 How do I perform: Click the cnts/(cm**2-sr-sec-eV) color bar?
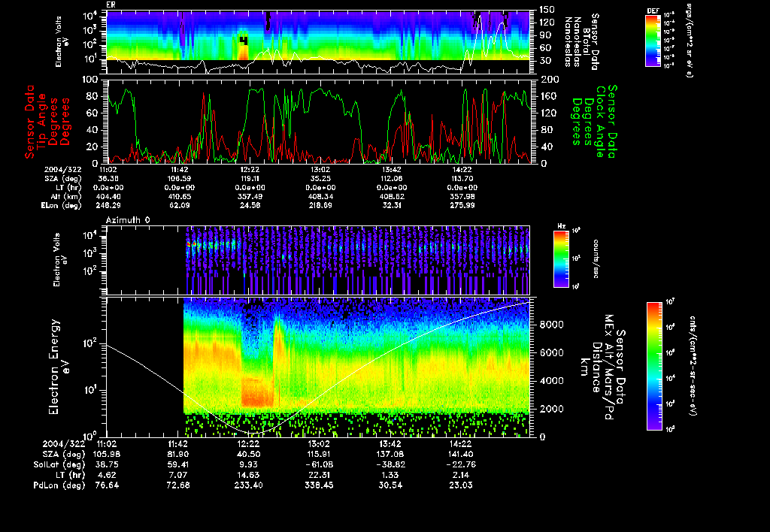click(x=654, y=366)
